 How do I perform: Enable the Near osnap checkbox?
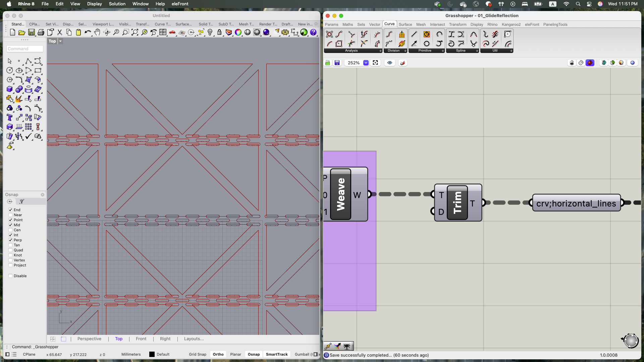(x=10, y=215)
